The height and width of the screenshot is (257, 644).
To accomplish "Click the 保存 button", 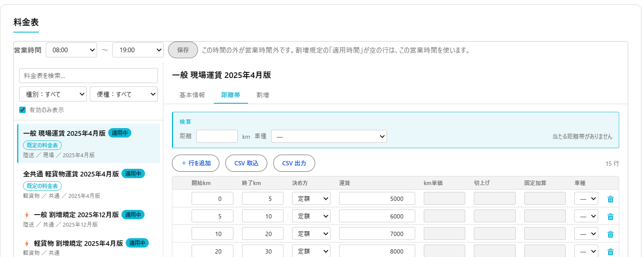I will [183, 50].
